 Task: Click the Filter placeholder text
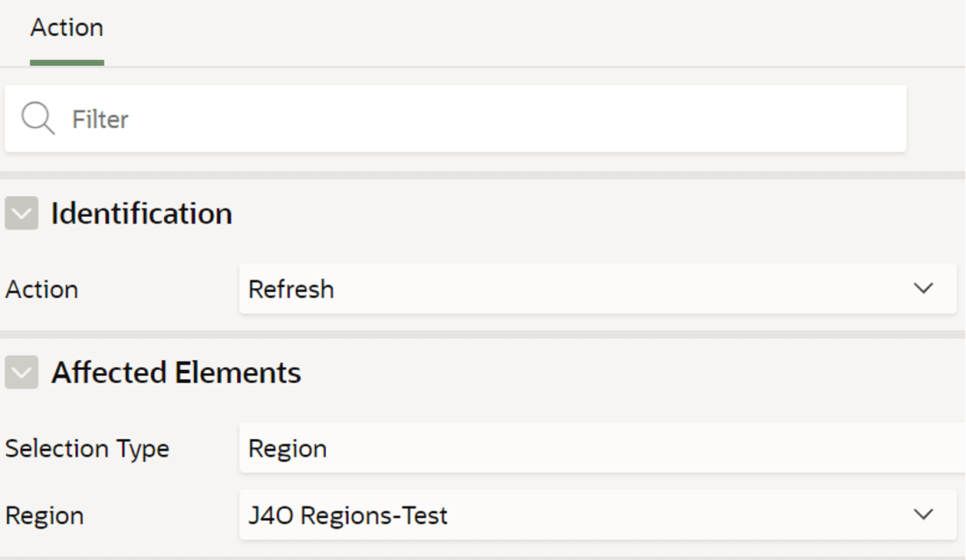100,120
